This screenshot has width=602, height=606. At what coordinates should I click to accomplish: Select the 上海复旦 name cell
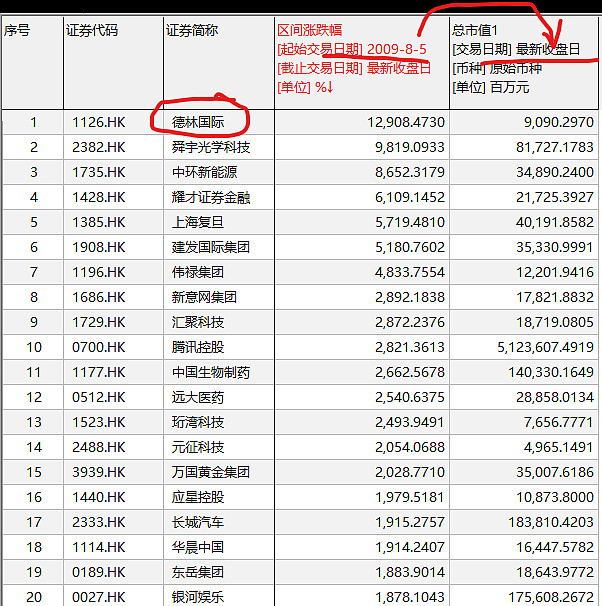pos(198,222)
